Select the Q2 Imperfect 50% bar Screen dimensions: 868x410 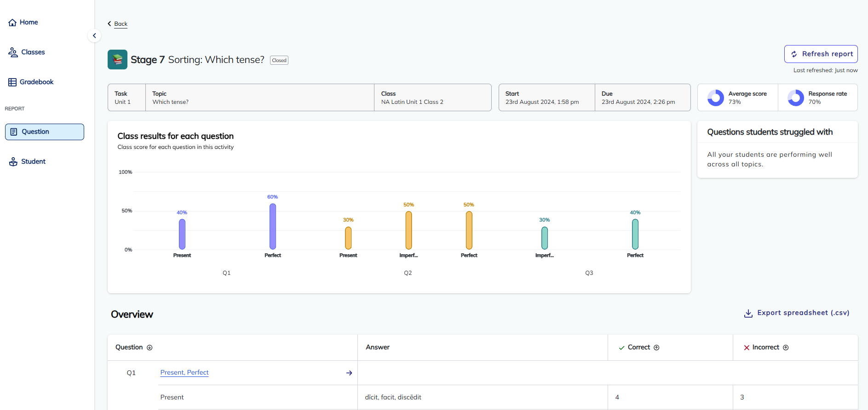click(408, 230)
